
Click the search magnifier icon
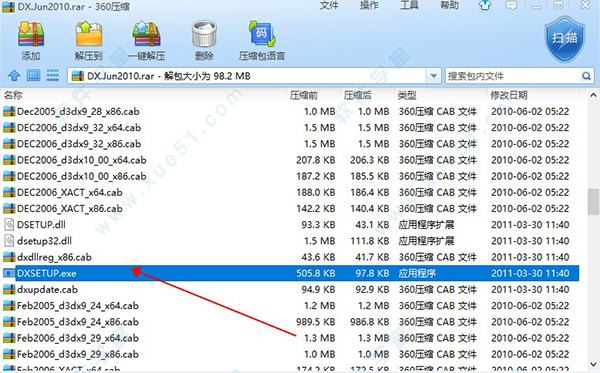(x=586, y=76)
